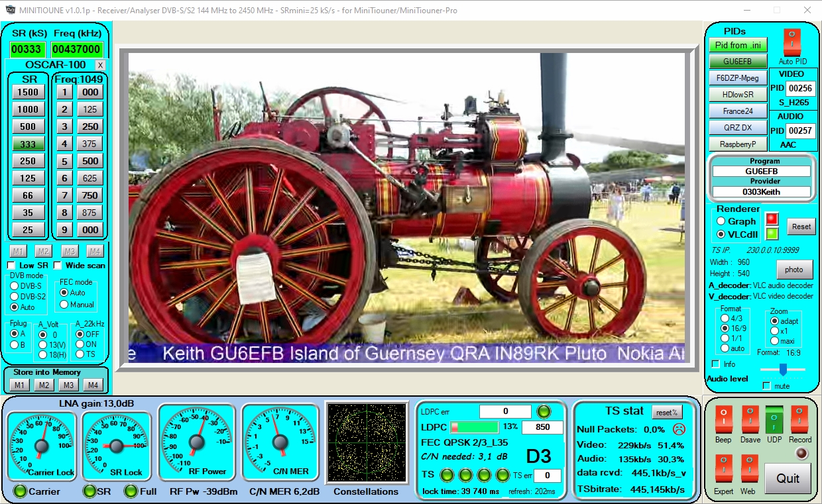Toggle the Auto PID rocker switch
Screen dimensions: 822x504
pos(792,42)
